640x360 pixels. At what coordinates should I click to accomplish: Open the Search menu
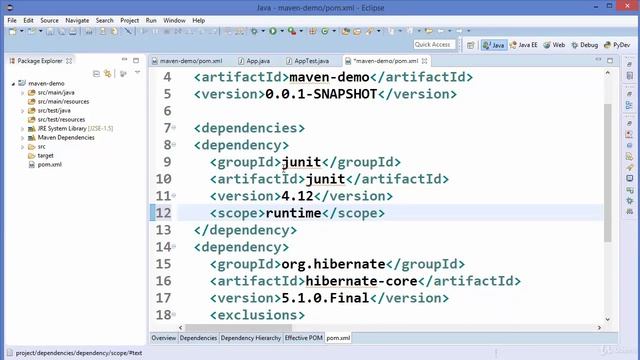pos(104,20)
